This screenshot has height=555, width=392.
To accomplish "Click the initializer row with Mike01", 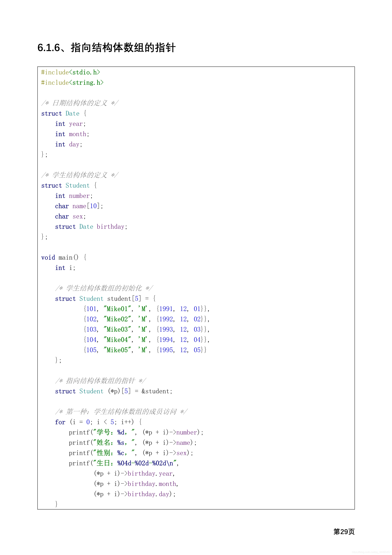I will point(146,309).
